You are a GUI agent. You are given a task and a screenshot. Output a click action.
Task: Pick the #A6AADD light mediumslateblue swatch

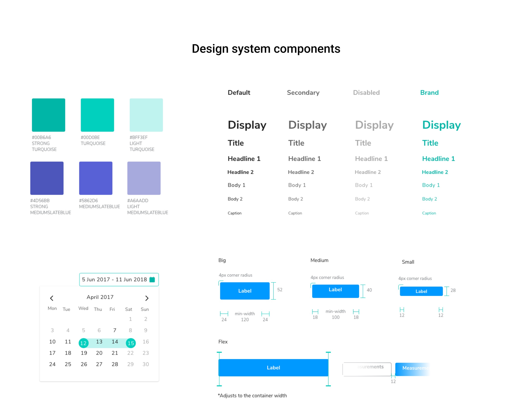pos(144,178)
